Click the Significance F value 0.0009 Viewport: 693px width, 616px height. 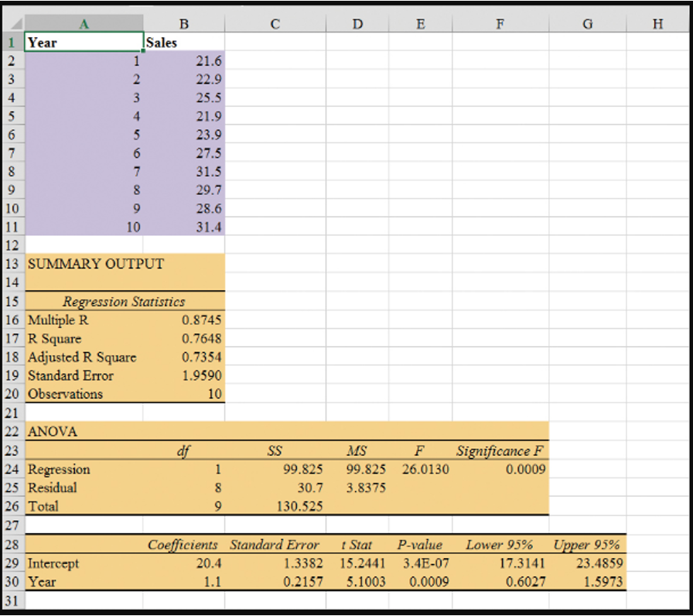(500, 469)
